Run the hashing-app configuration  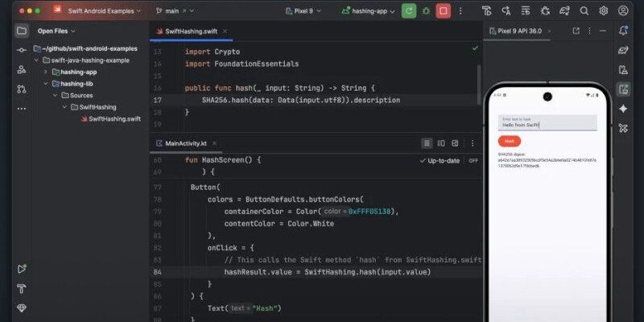click(x=409, y=11)
